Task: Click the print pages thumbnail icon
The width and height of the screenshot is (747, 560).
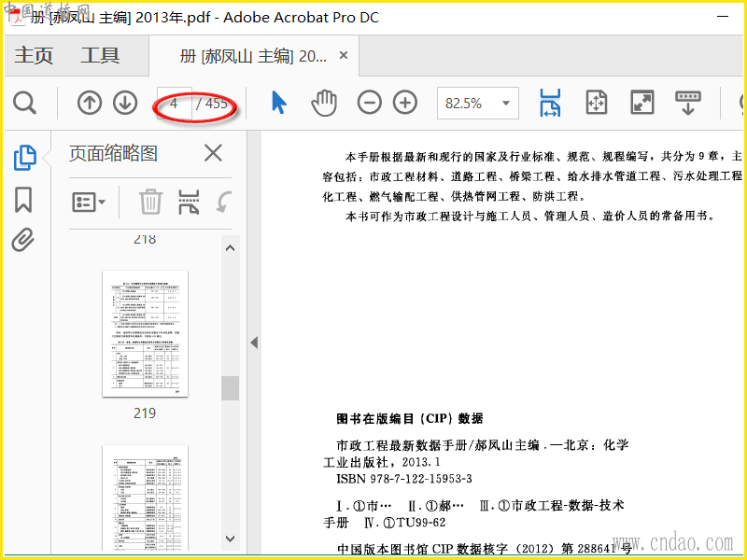Action: 189,203
